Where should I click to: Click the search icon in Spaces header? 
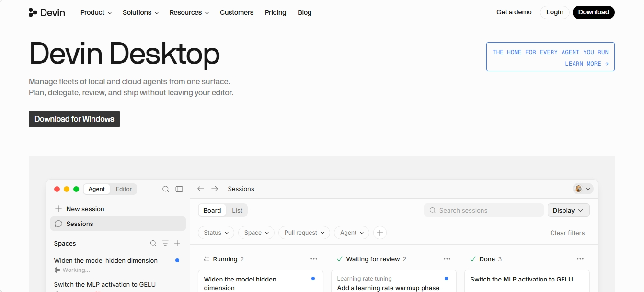click(x=153, y=243)
